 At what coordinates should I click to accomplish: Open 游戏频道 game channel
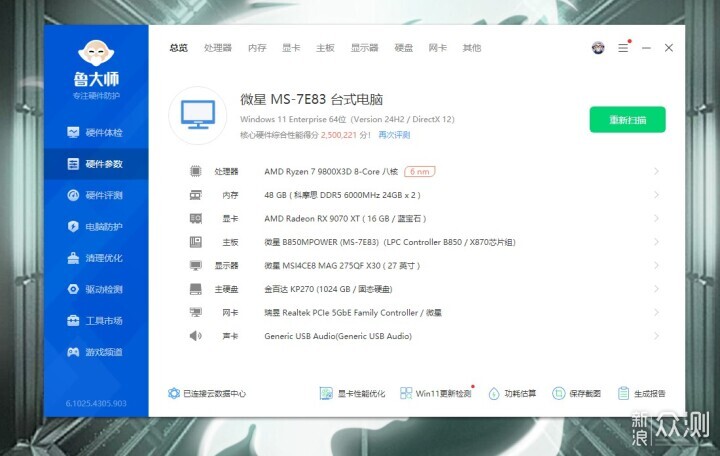click(x=95, y=352)
